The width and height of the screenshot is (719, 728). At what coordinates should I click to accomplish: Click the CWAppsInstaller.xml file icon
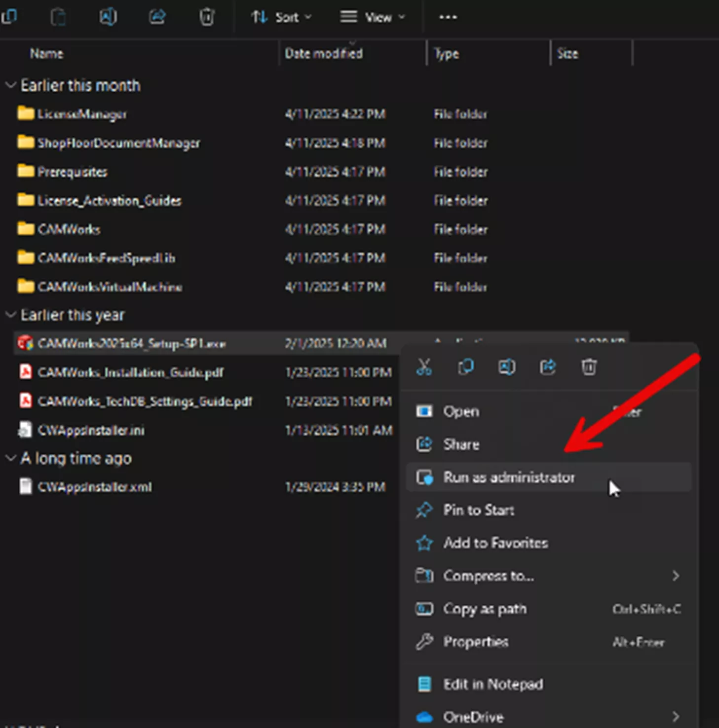pyautogui.click(x=26, y=486)
